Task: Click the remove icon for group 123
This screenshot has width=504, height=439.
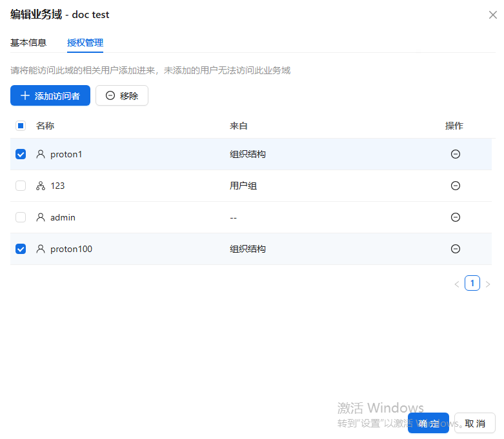Action: click(455, 186)
